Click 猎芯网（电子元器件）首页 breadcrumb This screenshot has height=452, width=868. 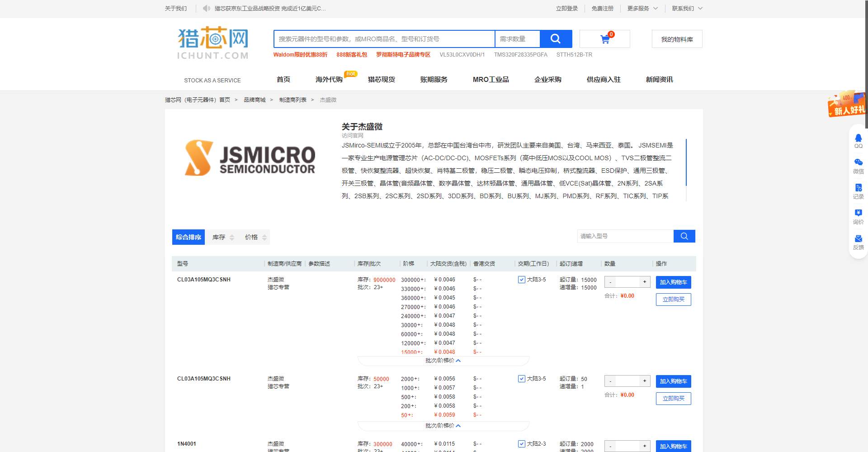(198, 100)
